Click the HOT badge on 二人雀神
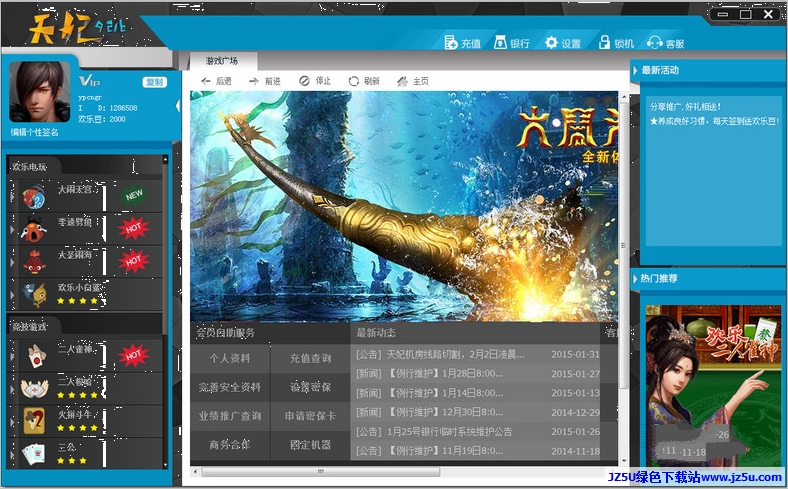Image resolution: width=788 pixels, height=489 pixels. click(134, 356)
